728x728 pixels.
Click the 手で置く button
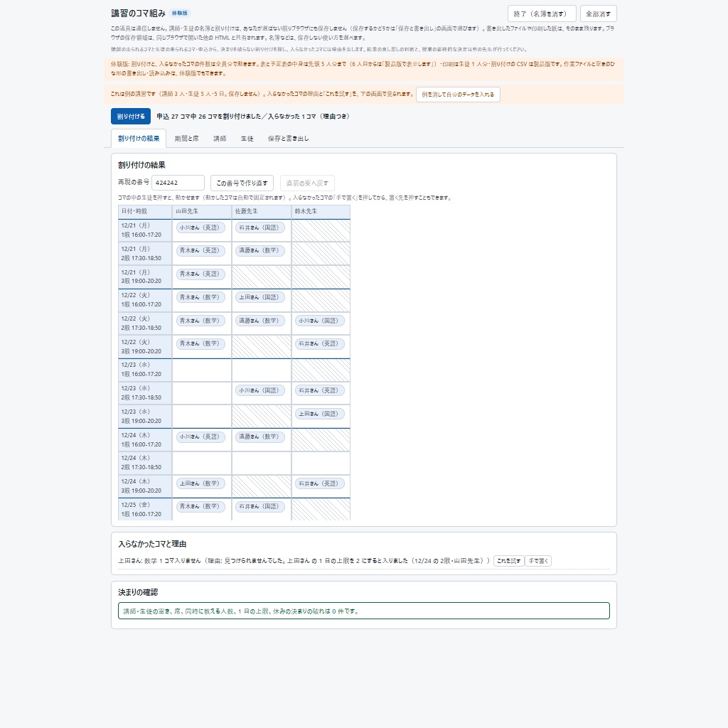point(538,561)
